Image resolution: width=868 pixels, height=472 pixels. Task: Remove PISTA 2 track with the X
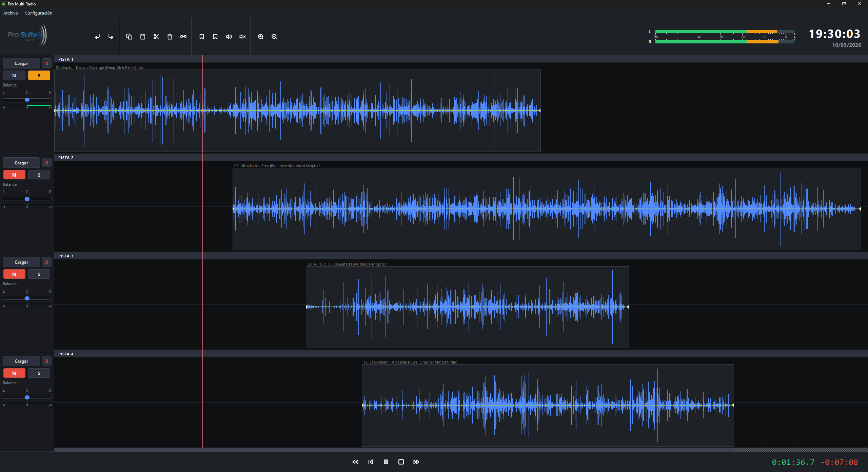(46, 162)
